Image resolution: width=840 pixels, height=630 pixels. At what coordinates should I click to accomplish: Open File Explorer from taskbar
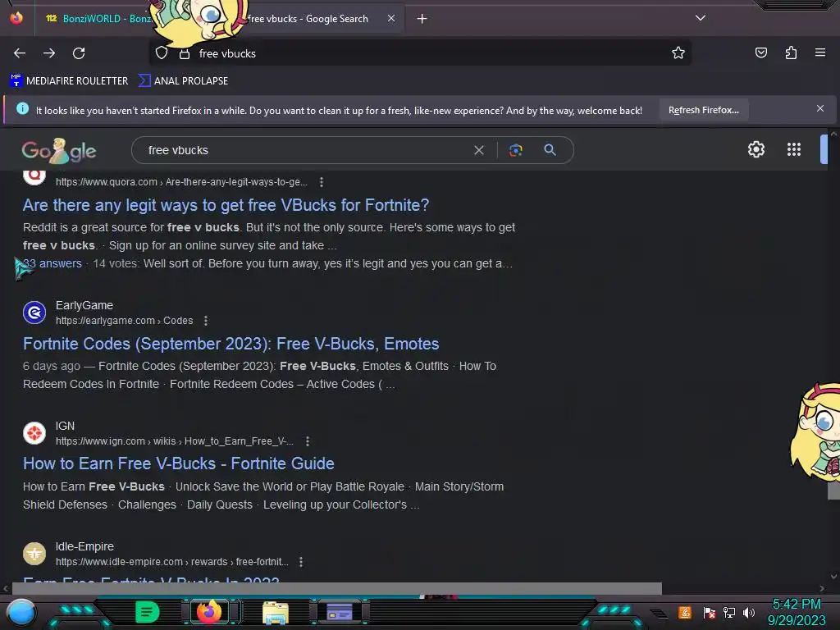pos(276,612)
